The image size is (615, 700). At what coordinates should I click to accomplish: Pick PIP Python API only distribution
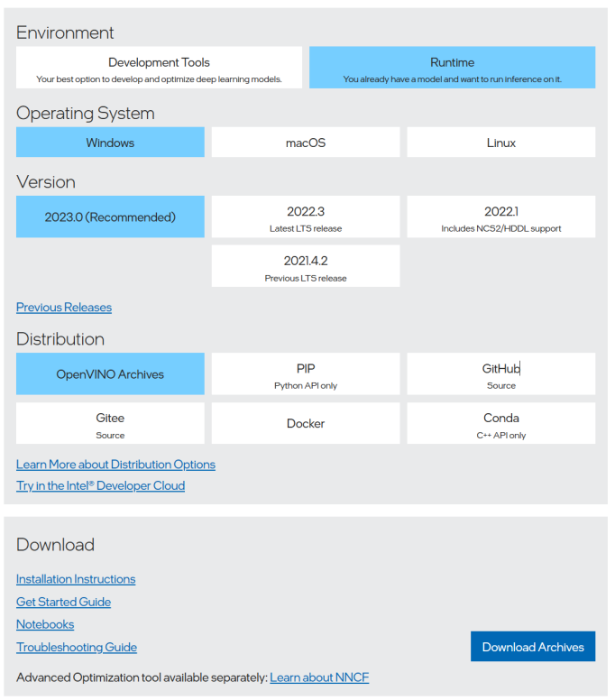tap(306, 373)
